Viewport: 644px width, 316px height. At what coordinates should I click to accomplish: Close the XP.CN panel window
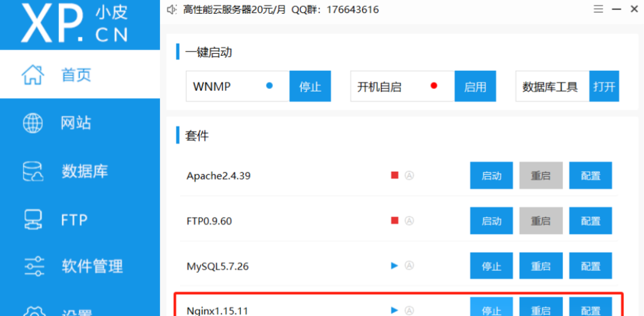(x=634, y=9)
